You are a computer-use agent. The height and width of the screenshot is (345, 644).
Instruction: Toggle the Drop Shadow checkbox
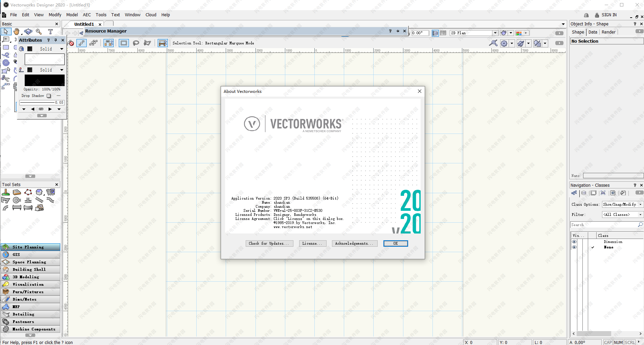click(x=49, y=96)
